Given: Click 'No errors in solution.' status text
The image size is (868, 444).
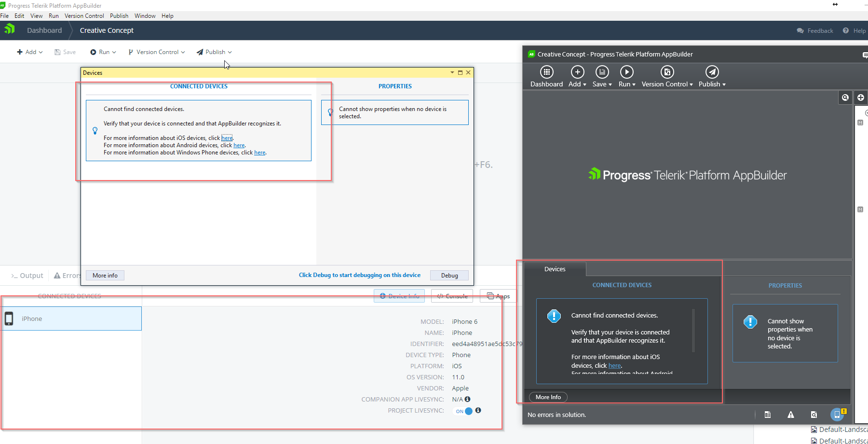Looking at the screenshot, I should click(x=556, y=415).
